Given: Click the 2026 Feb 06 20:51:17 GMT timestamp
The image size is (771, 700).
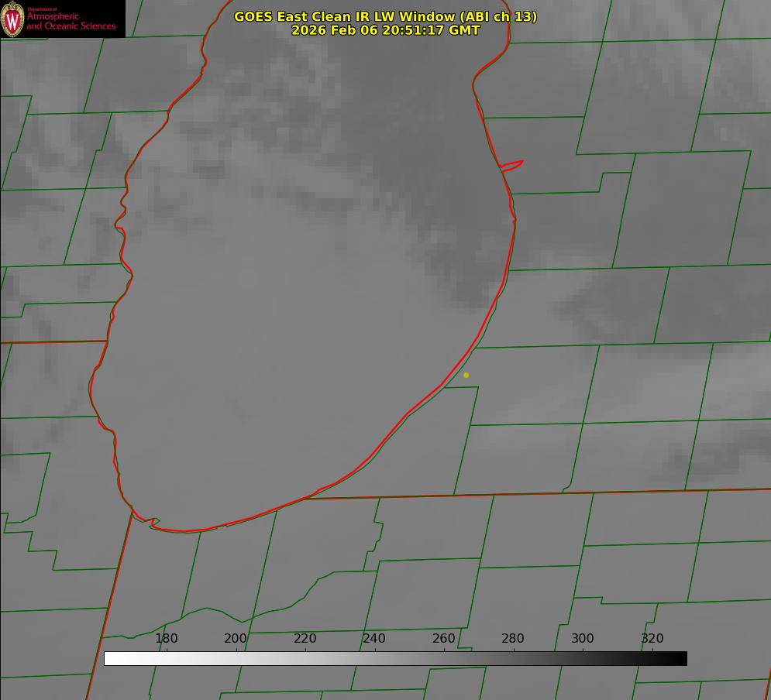Looking at the screenshot, I should click(386, 30).
